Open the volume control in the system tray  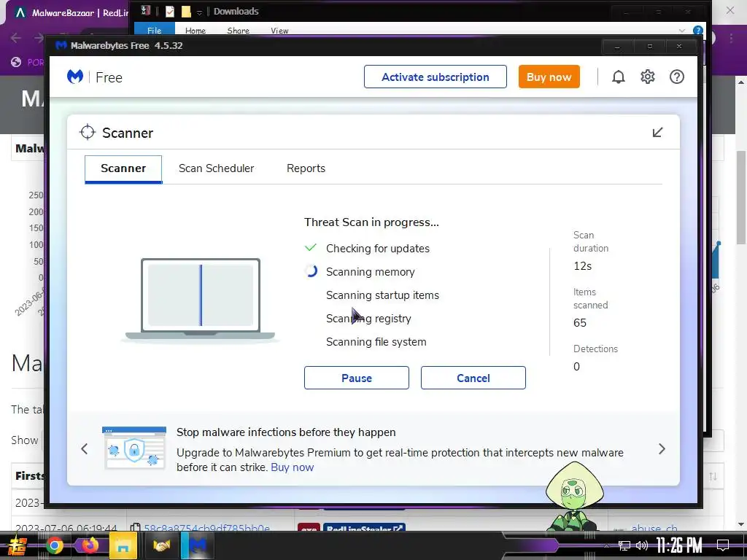(642, 545)
